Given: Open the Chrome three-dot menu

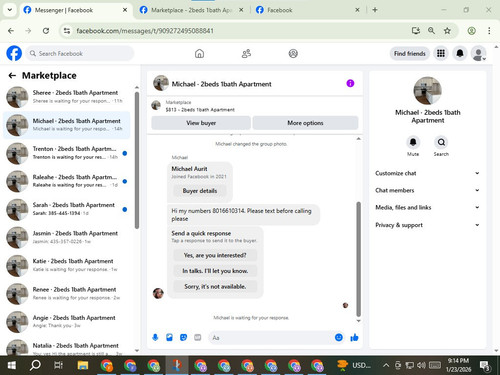Looking at the screenshot, I should [x=489, y=31].
